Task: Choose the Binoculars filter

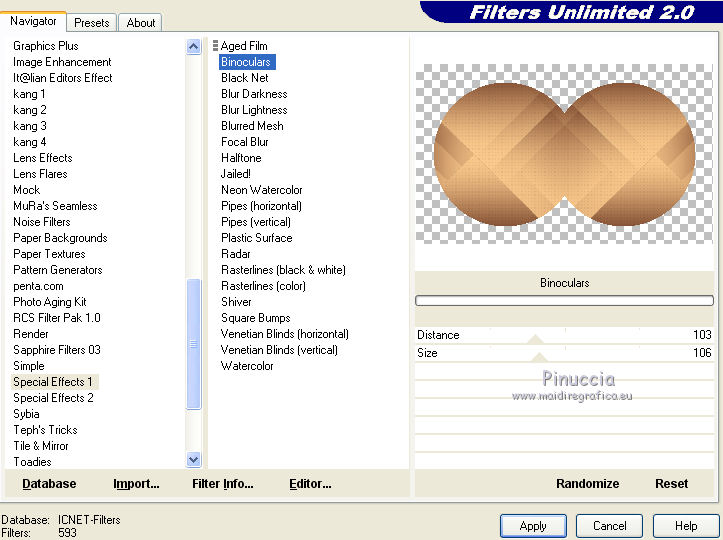Action: (247, 62)
